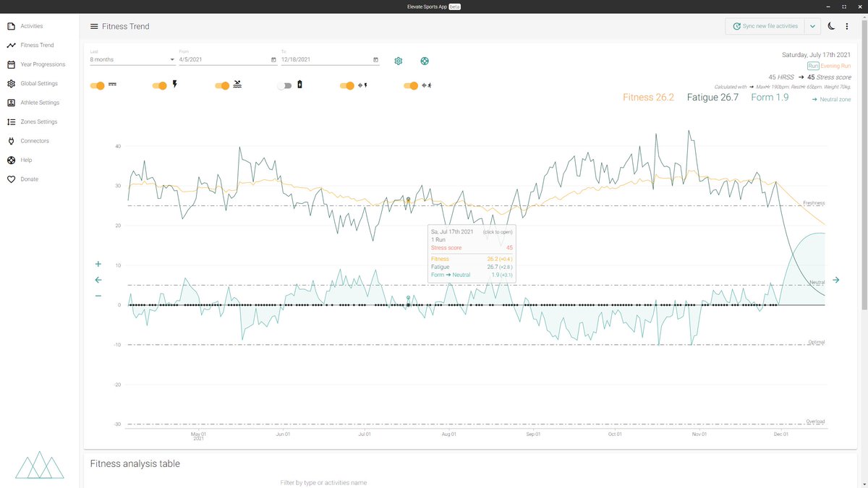Switch to dark mode with moon icon
Image resolution: width=868 pixels, height=488 pixels.
(x=832, y=26)
